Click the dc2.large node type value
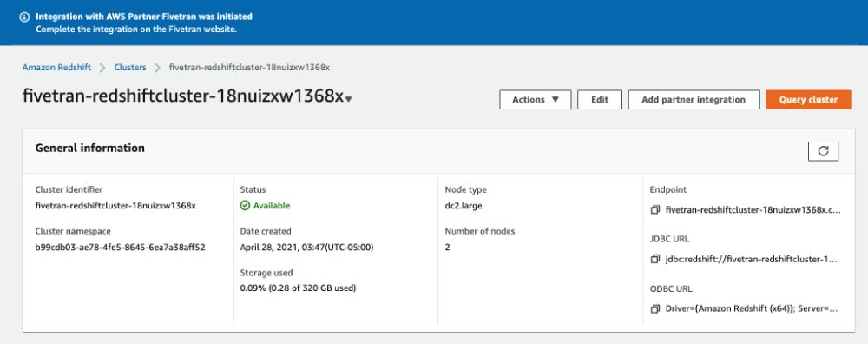The height and width of the screenshot is (344, 868). (463, 206)
